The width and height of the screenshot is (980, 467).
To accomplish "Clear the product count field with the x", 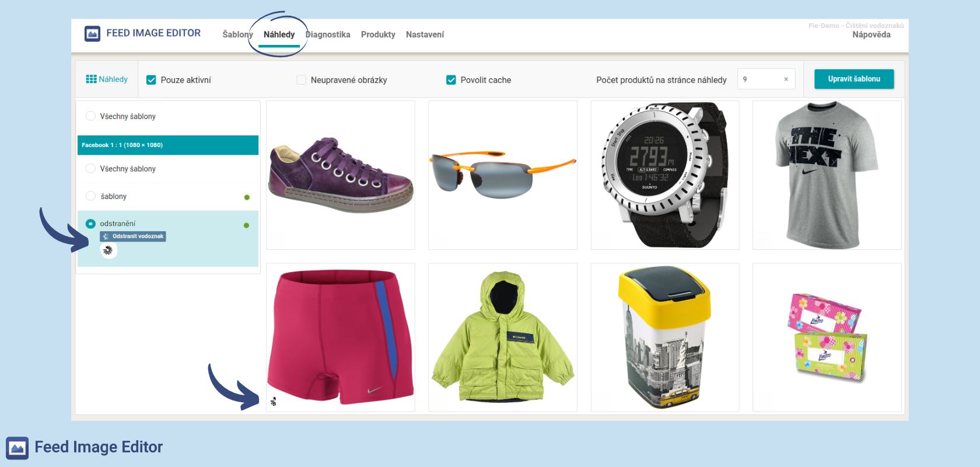I will coord(786,79).
